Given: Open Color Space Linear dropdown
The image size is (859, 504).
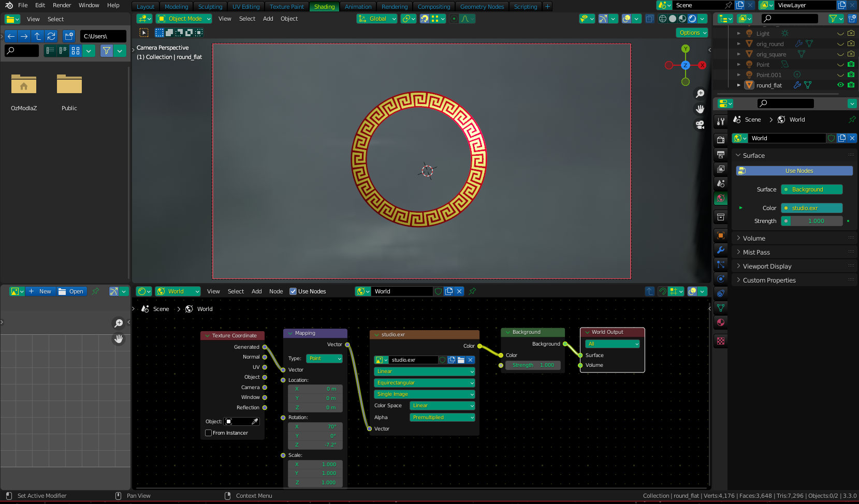Looking at the screenshot, I should pyautogui.click(x=442, y=406).
